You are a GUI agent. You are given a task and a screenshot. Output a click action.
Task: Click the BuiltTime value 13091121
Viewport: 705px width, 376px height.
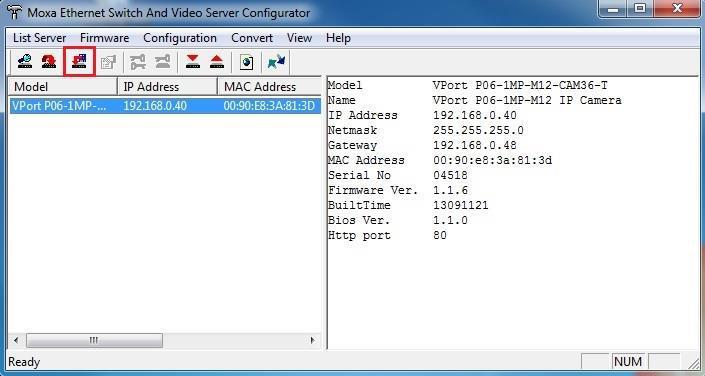tap(460, 205)
